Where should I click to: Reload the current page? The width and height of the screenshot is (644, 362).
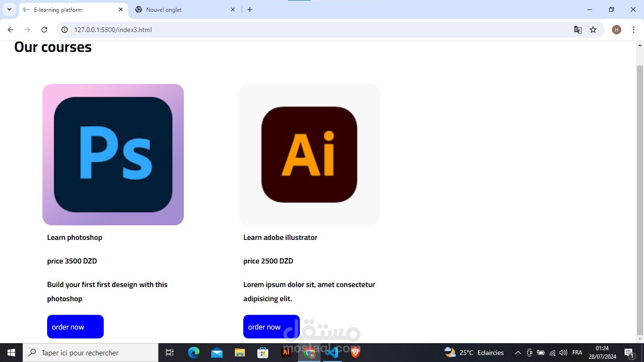tap(44, 30)
